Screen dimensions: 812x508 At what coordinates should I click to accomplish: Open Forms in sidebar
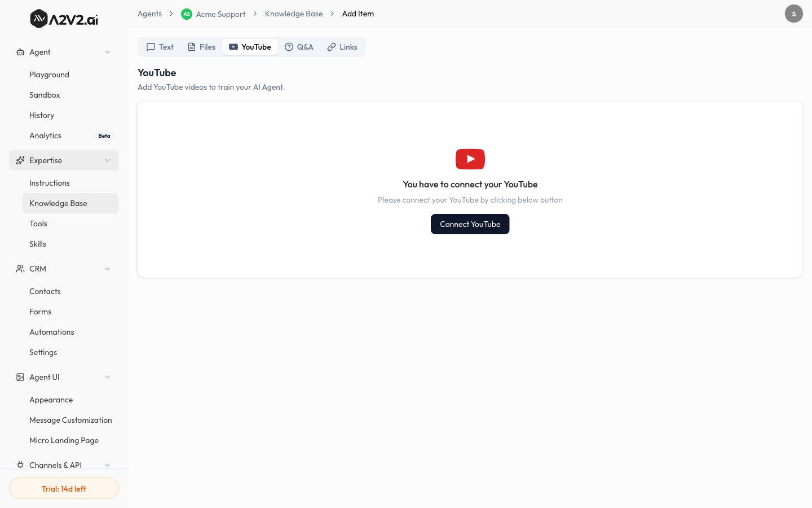click(x=70, y=312)
